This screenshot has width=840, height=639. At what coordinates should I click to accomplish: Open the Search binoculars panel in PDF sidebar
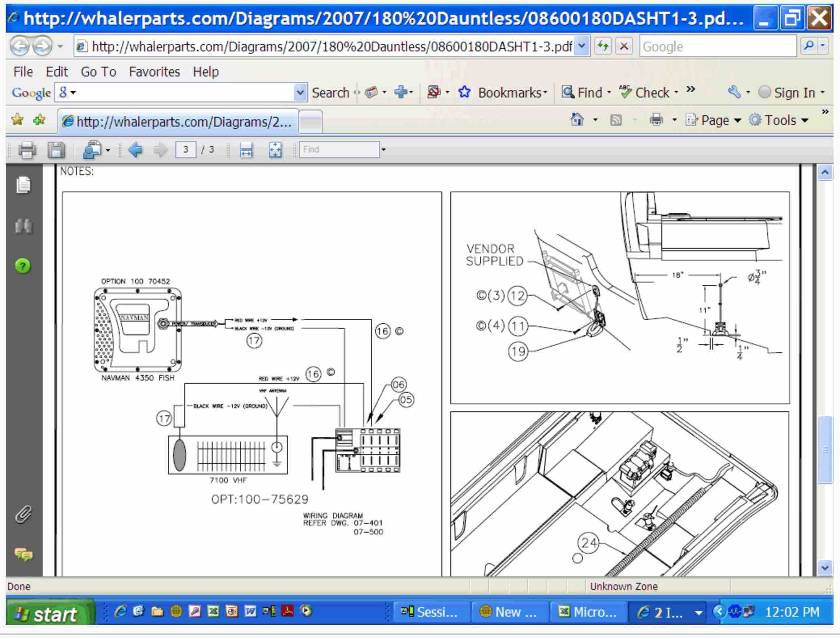tap(23, 226)
